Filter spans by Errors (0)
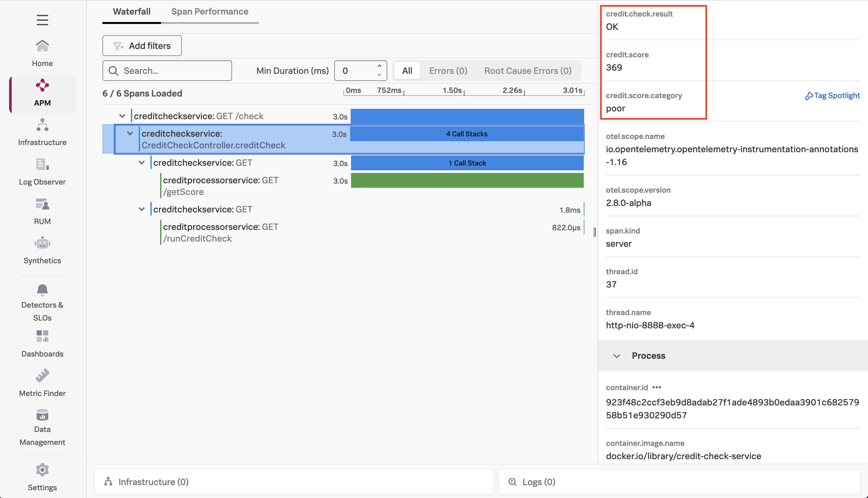This screenshot has height=498, width=868. tap(448, 71)
